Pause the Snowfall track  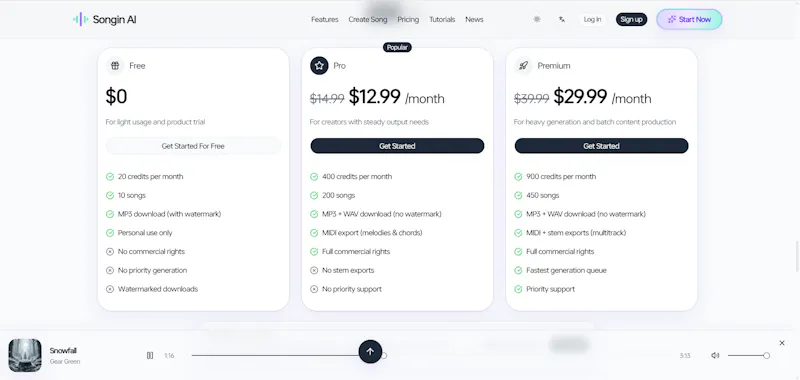click(x=149, y=355)
